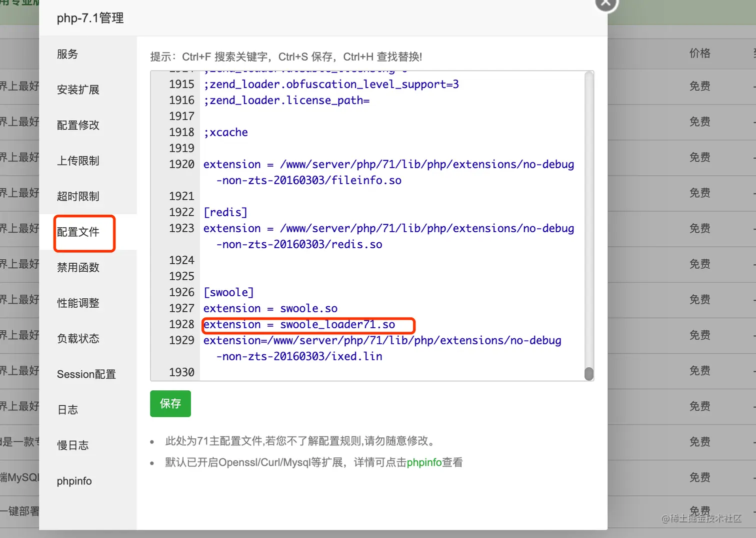Image resolution: width=756 pixels, height=538 pixels.
Task: Open the 慢日志 tab
Action: click(72, 445)
